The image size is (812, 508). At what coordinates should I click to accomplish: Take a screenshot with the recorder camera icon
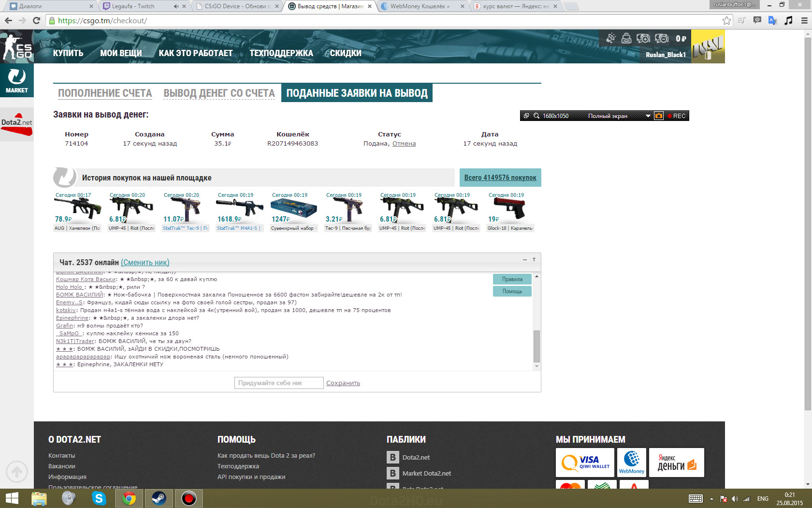659,116
